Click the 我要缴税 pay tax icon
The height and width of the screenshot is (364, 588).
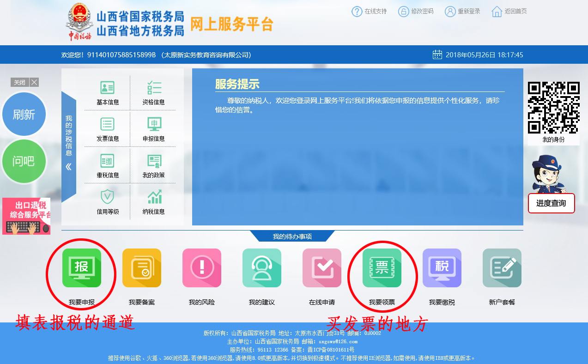(x=442, y=268)
